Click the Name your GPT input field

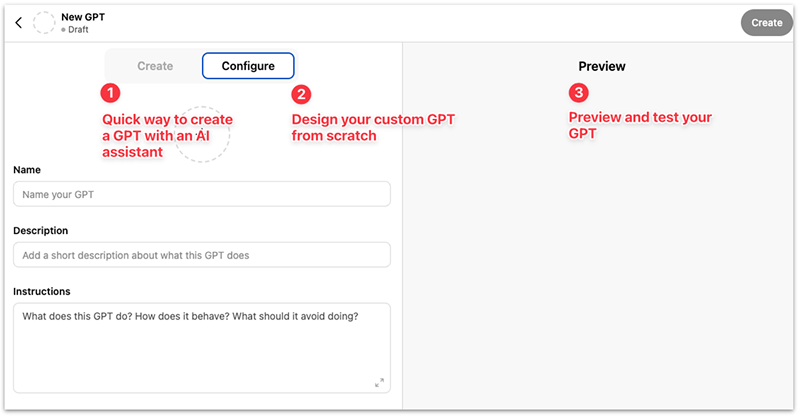point(201,194)
